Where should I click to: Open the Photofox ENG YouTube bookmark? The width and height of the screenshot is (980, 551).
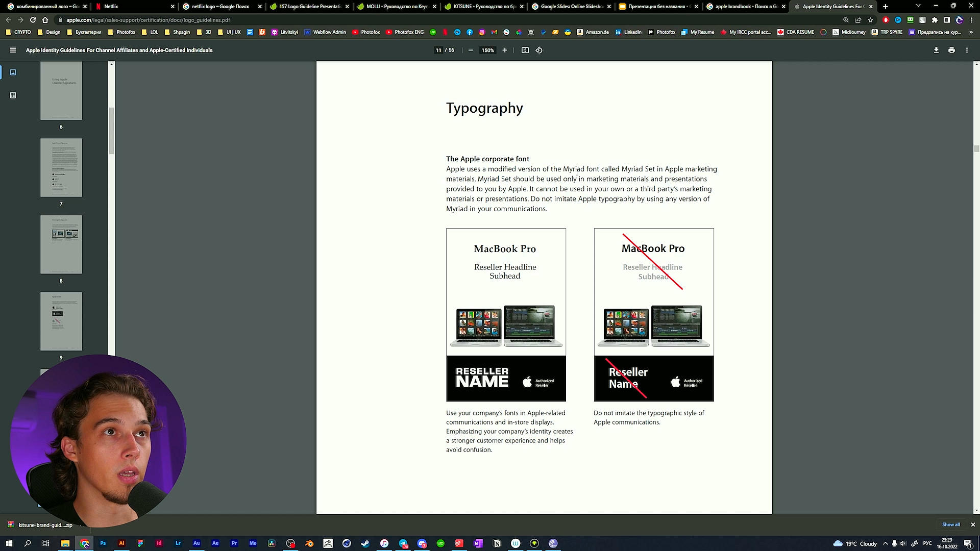[405, 32]
